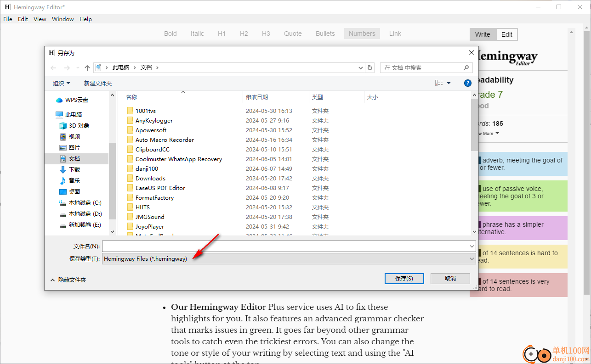Image resolution: width=591 pixels, height=364 pixels.
Task: Select the JoyoPlayer folder
Action: click(149, 226)
